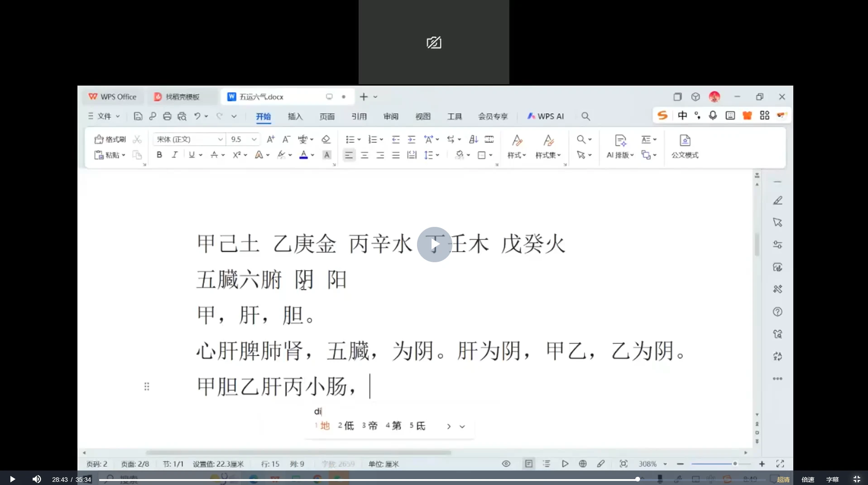Mute the video player volume
This screenshot has width=868, height=485.
(x=37, y=479)
